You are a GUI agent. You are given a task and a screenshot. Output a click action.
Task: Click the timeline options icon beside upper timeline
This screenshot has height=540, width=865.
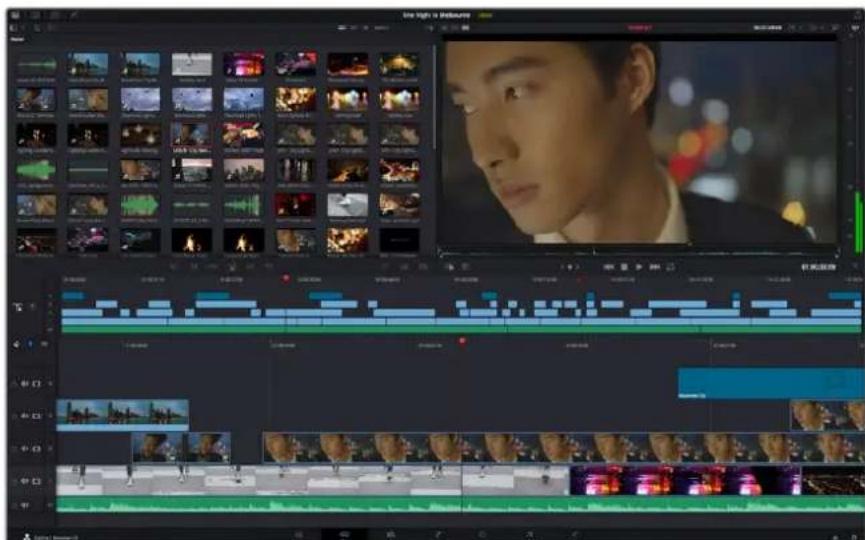point(18,307)
